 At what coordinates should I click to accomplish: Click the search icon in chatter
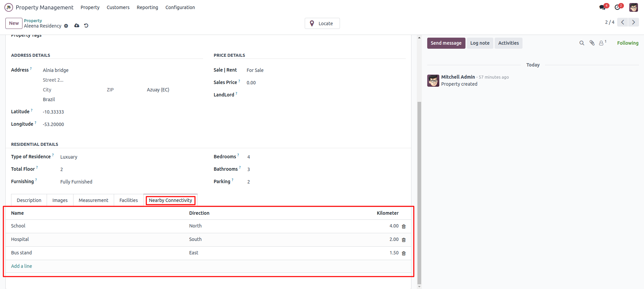582,43
